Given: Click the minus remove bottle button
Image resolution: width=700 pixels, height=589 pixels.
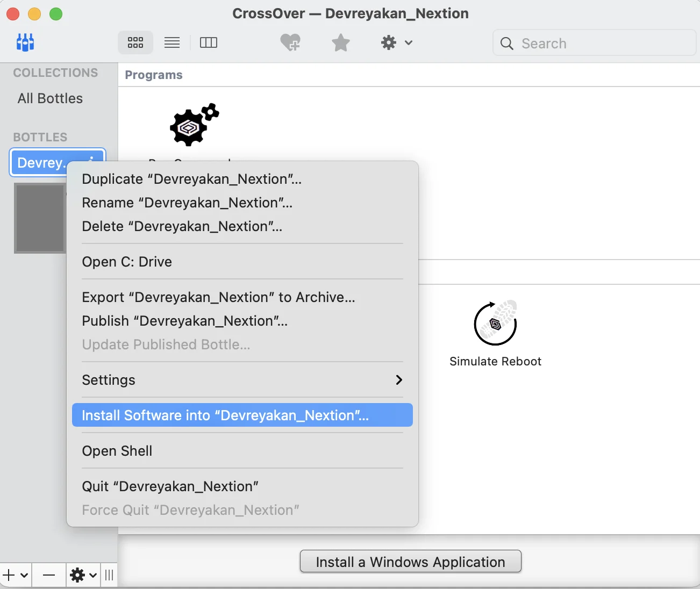Looking at the screenshot, I should [x=49, y=576].
